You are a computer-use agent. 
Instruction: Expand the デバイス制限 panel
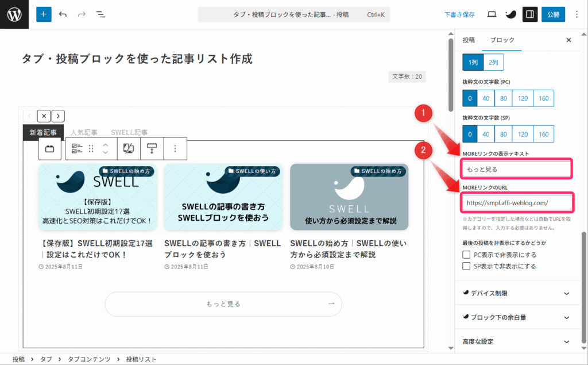click(517, 293)
